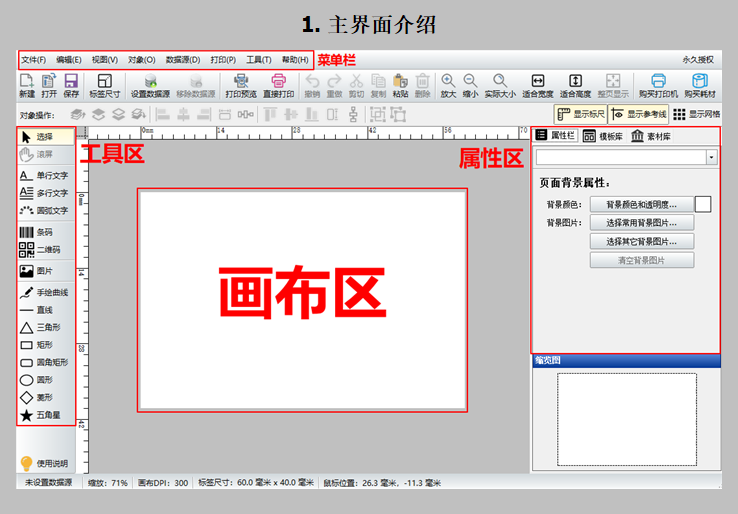Select the 手绘曲线 freehand curve tool
The image size is (738, 514).
tap(46, 292)
